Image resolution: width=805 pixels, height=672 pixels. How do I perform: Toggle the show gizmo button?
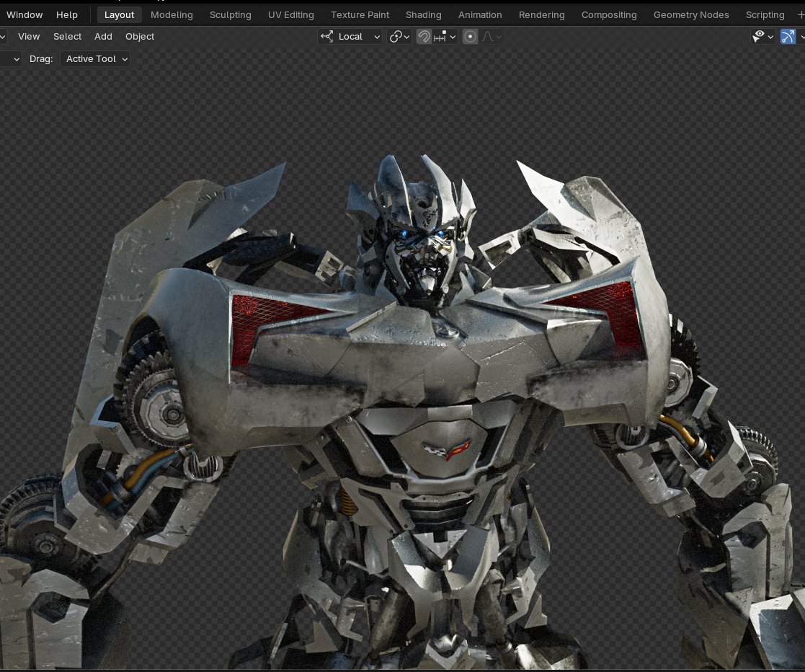[788, 37]
